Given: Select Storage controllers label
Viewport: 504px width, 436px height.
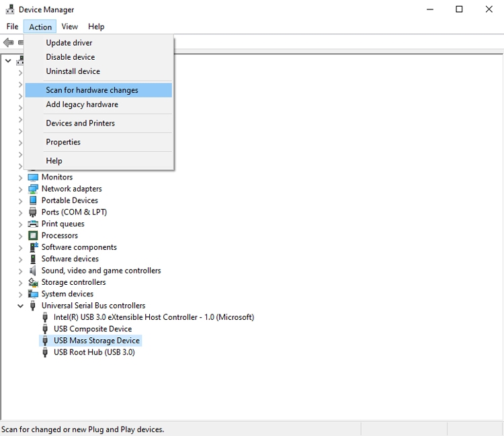Looking at the screenshot, I should pos(73,282).
